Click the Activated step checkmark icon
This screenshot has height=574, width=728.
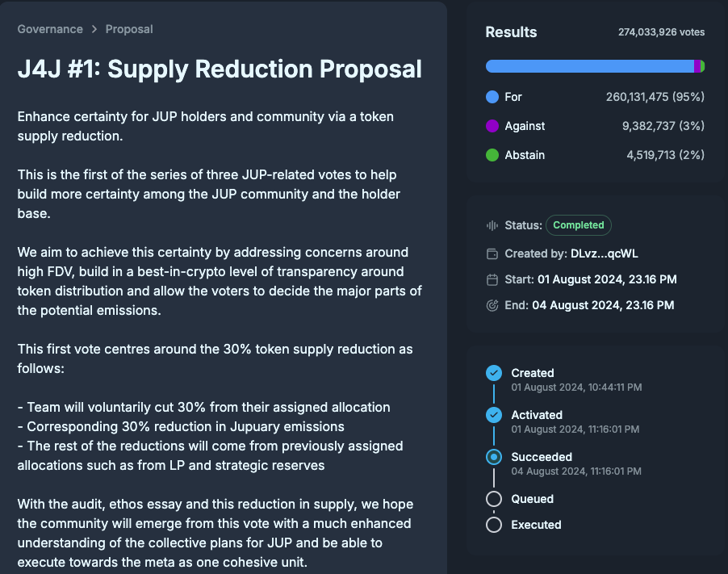pyautogui.click(x=494, y=415)
